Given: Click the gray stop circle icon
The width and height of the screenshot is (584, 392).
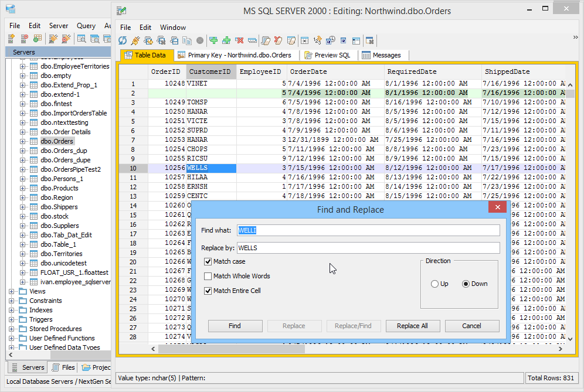Looking at the screenshot, I should (x=200, y=40).
